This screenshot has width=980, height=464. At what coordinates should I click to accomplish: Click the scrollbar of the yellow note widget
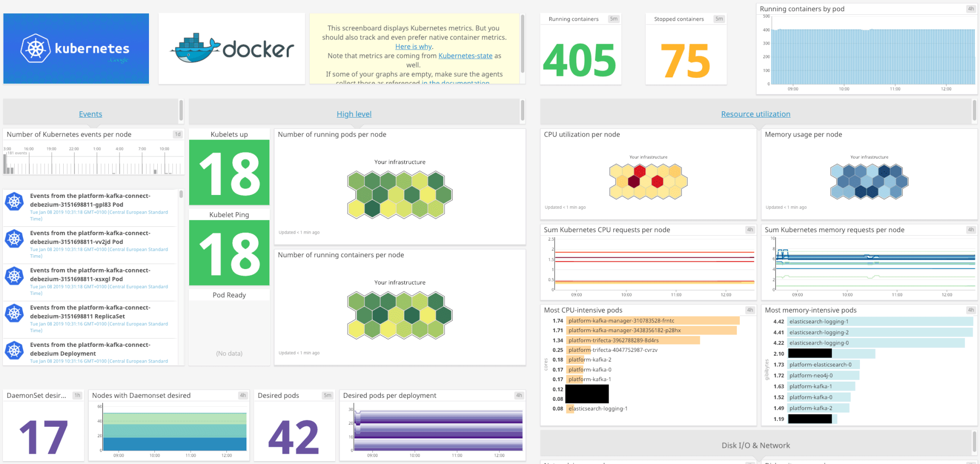522,44
